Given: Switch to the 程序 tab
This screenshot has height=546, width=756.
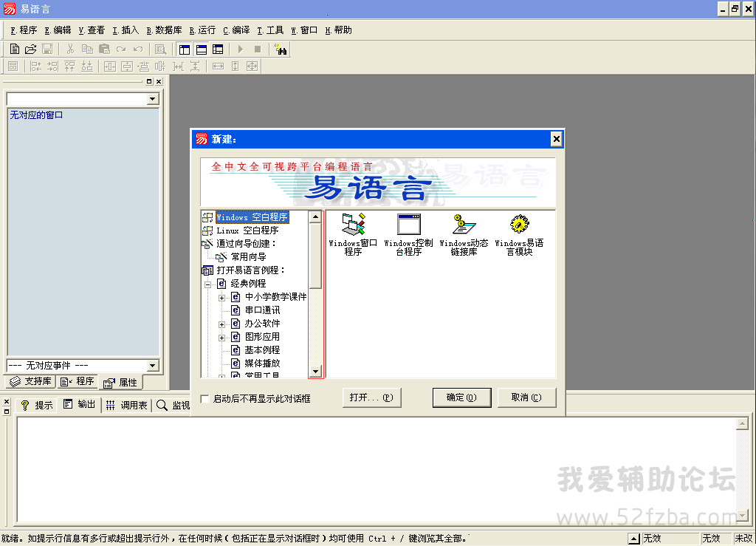Looking at the screenshot, I should (77, 381).
